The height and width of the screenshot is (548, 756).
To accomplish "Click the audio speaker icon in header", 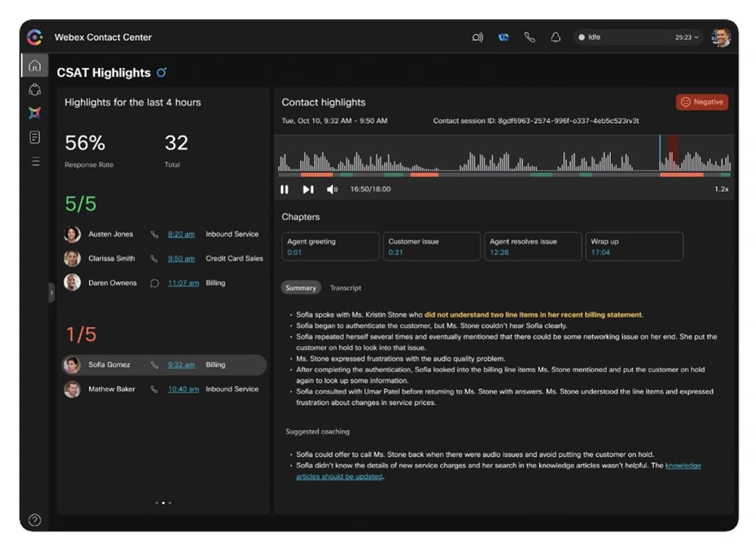I will (x=477, y=37).
